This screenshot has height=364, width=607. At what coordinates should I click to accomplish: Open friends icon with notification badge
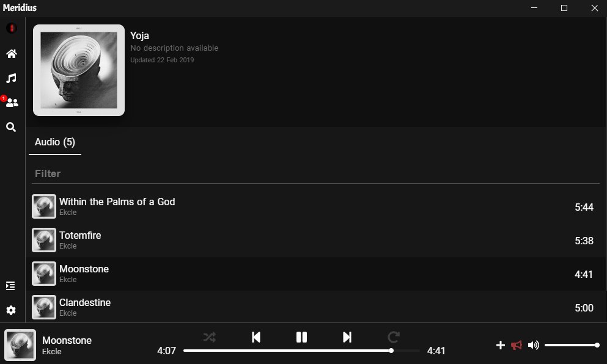11,103
